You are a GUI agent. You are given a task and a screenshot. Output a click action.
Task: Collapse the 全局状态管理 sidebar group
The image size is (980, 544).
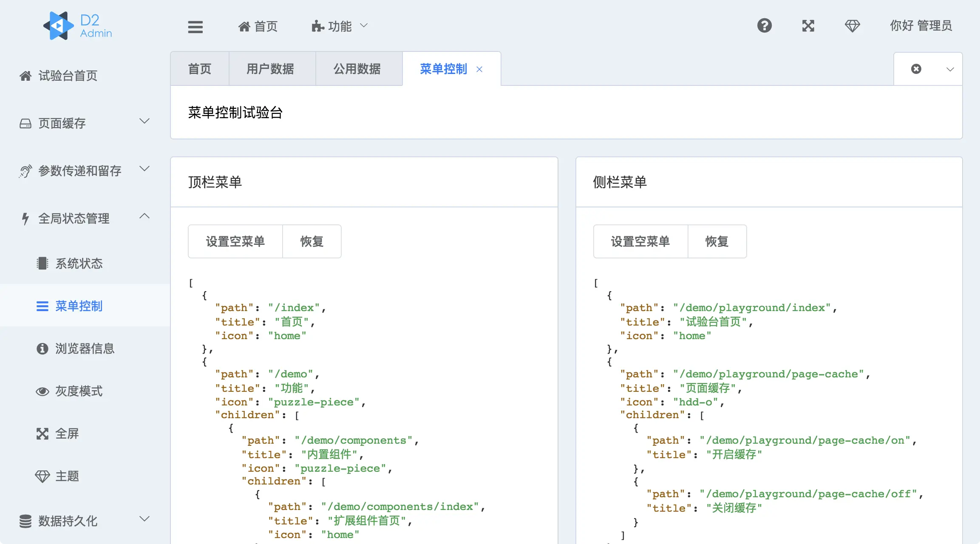(85, 218)
